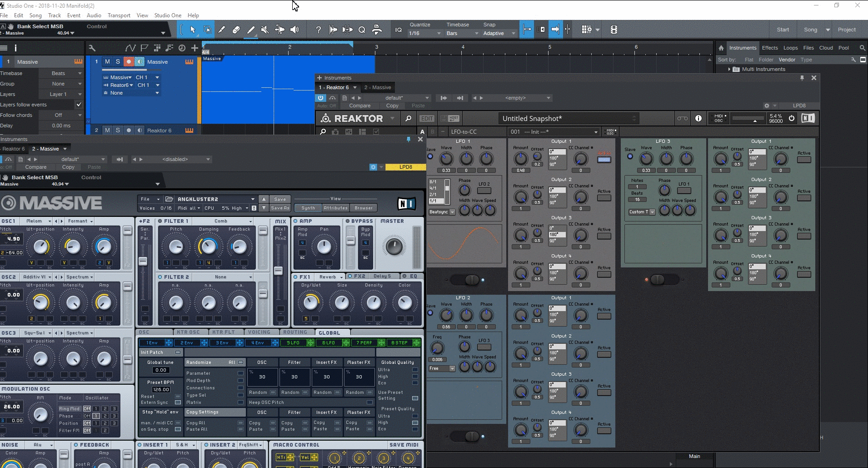868x468 pixels.
Task: Pin the Reaktor plugin window
Action: point(802,78)
